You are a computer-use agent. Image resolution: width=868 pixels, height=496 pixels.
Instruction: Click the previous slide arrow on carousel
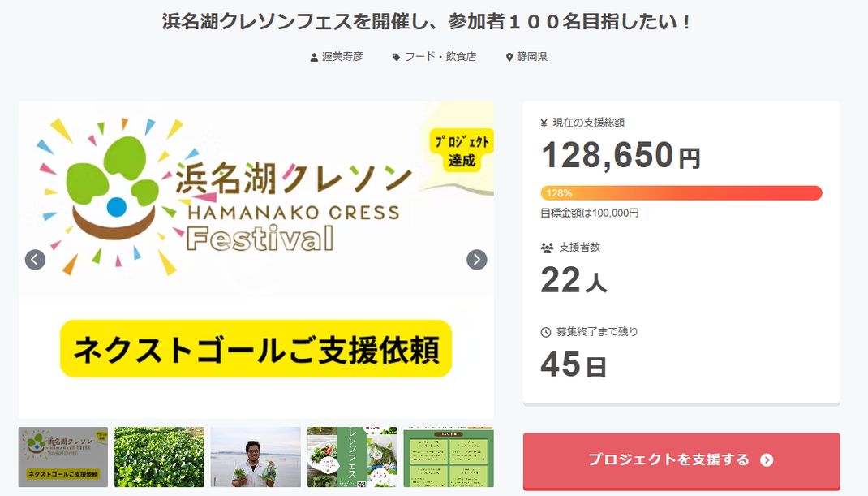35,260
